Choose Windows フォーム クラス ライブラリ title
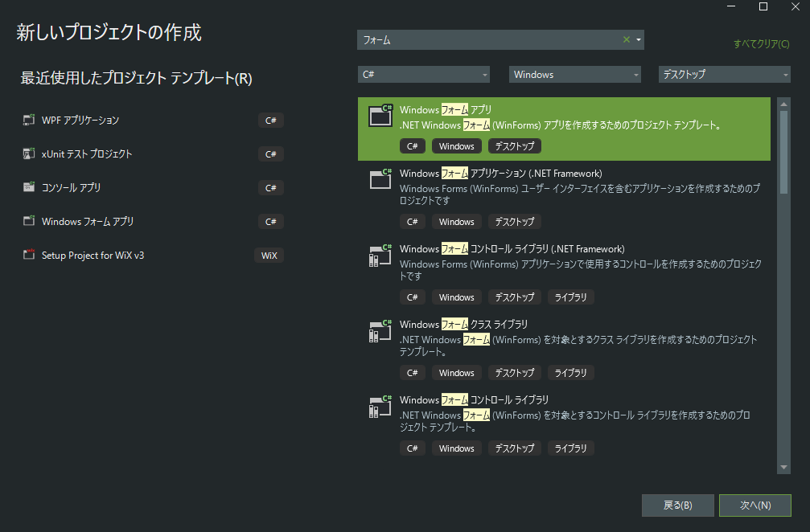 [463, 324]
